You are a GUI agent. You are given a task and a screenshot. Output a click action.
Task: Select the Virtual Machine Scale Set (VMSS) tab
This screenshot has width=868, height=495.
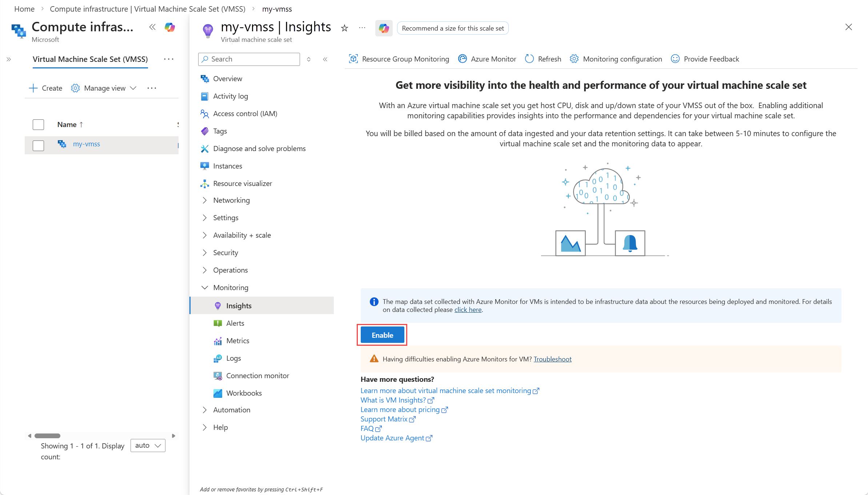click(90, 59)
